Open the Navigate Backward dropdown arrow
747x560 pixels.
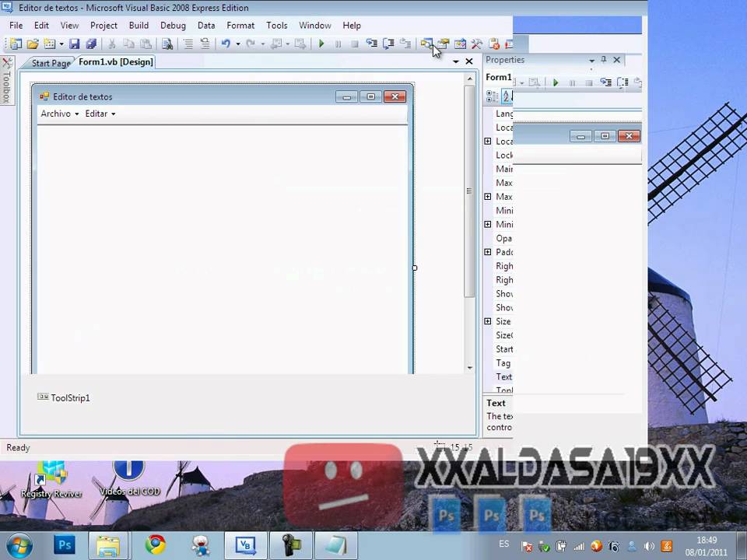[287, 44]
